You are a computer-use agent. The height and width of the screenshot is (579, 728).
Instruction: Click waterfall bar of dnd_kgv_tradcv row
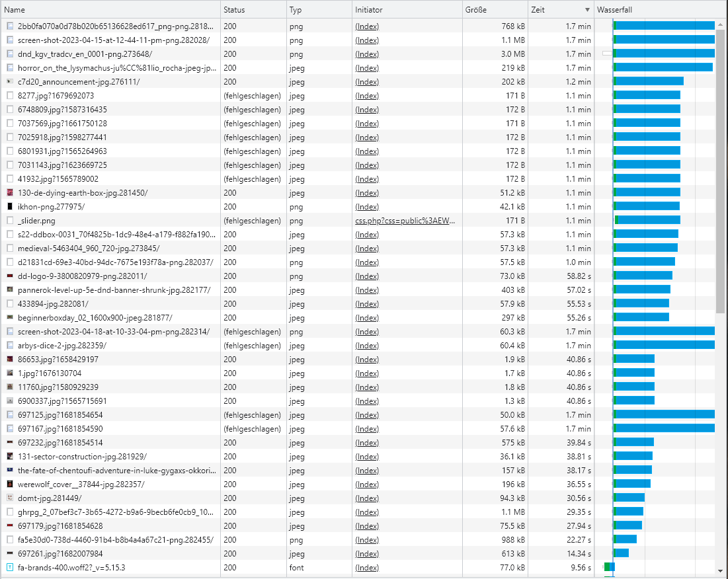[x=664, y=54]
